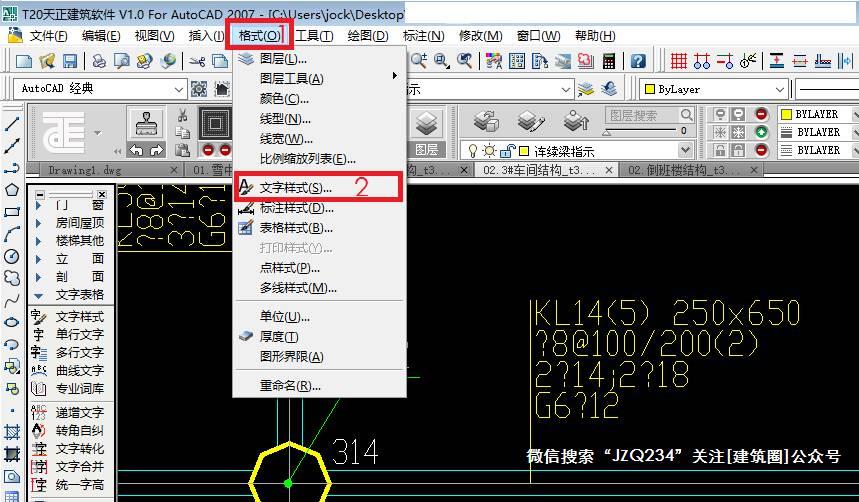Select the Polygon tool in draw toolbar
859x502 pixels.
[12, 190]
